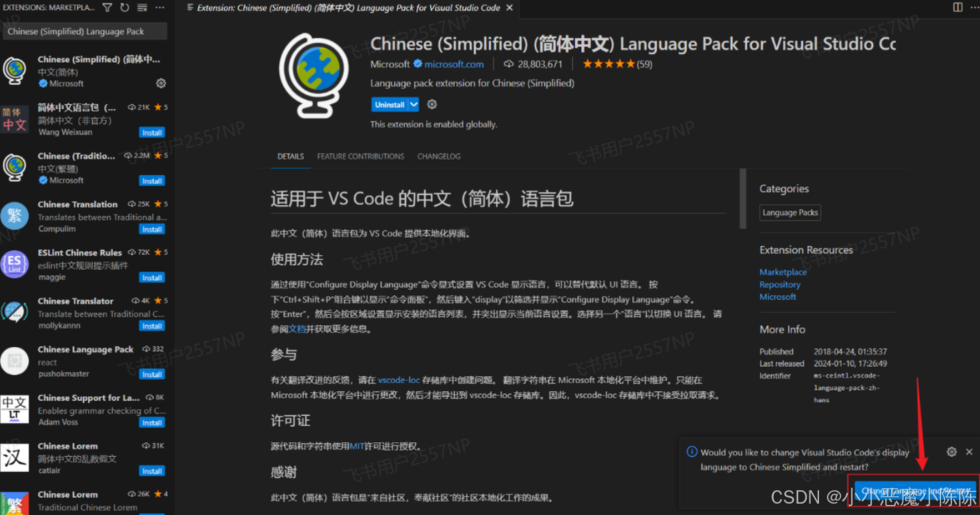The width and height of the screenshot is (980, 515).
Task: Open the Marketplace resource link
Action: pos(783,272)
